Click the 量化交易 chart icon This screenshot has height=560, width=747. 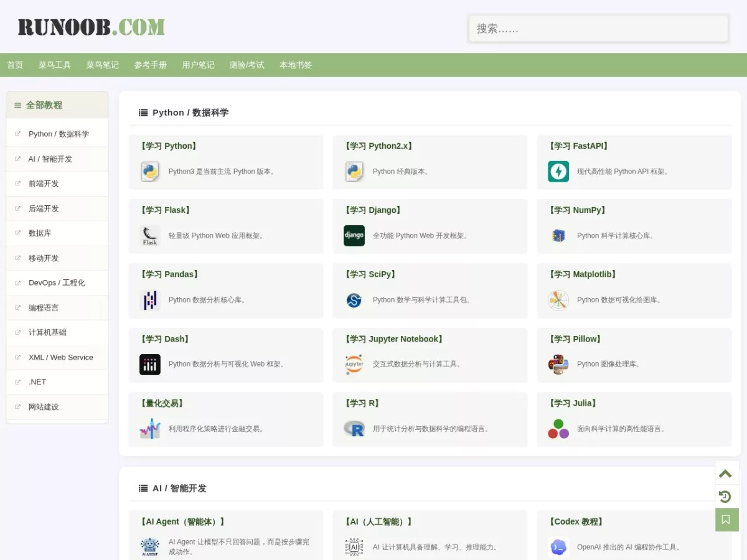[x=150, y=429]
